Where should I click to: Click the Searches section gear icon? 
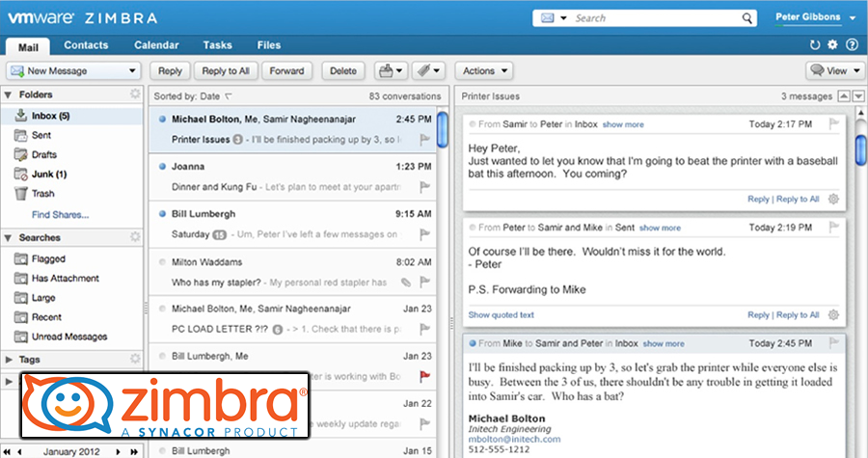coord(135,237)
